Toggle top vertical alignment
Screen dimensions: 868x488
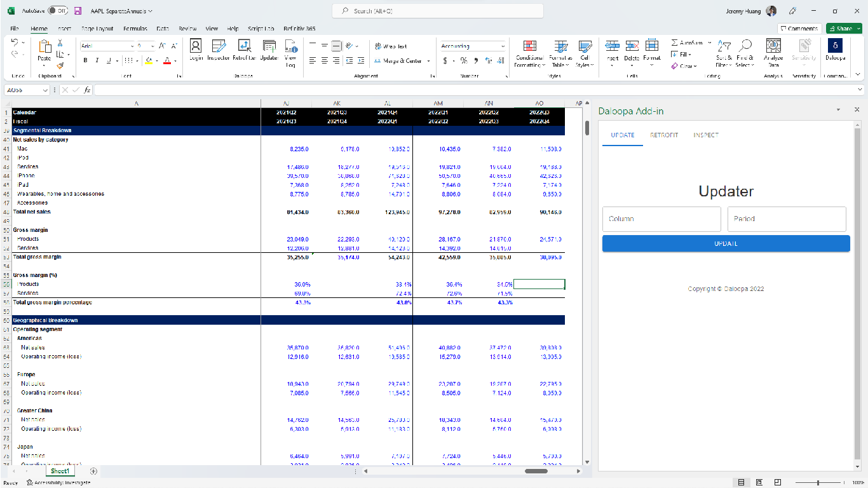pyautogui.click(x=312, y=46)
